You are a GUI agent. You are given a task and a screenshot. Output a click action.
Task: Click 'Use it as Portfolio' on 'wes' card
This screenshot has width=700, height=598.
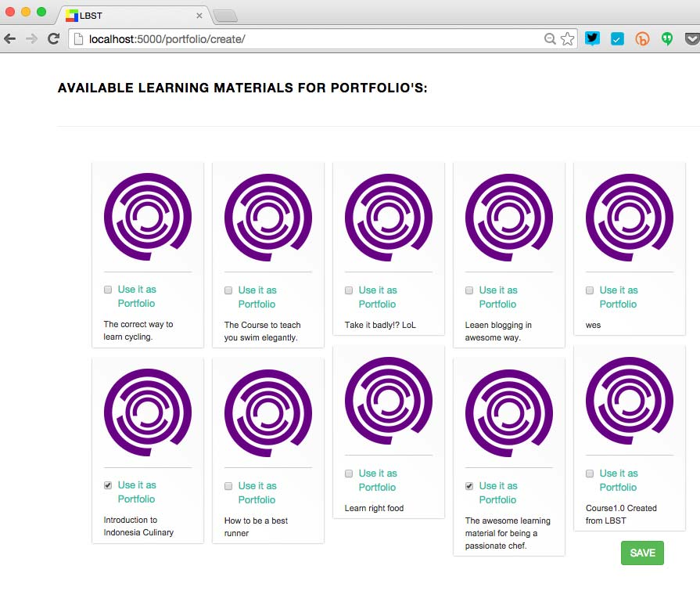pyautogui.click(x=619, y=297)
